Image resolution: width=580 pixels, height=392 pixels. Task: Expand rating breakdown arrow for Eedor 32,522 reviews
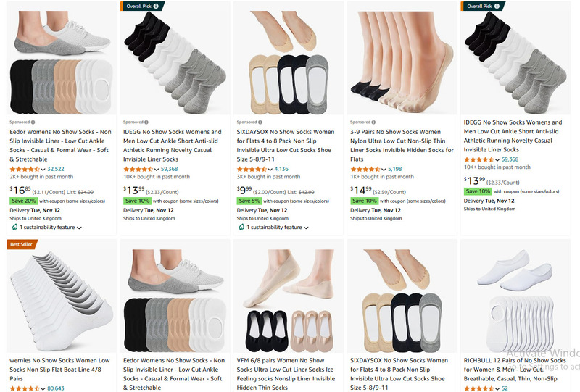pyautogui.click(x=43, y=170)
